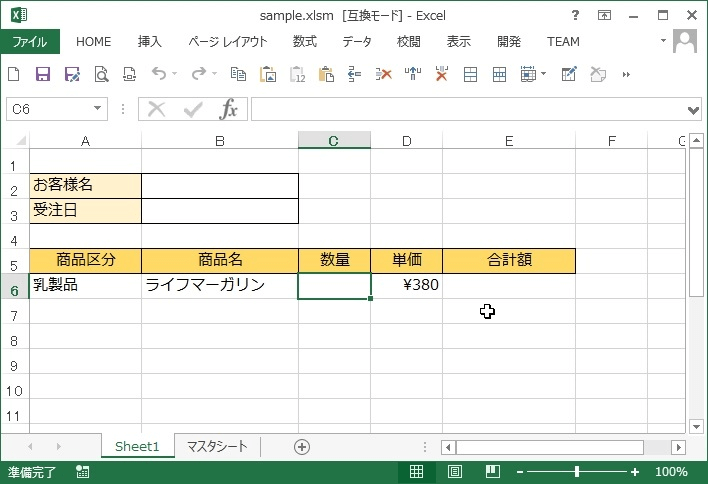Switch to the マスタシート sheet tab
This screenshot has height=484, width=708.
pos(217,447)
